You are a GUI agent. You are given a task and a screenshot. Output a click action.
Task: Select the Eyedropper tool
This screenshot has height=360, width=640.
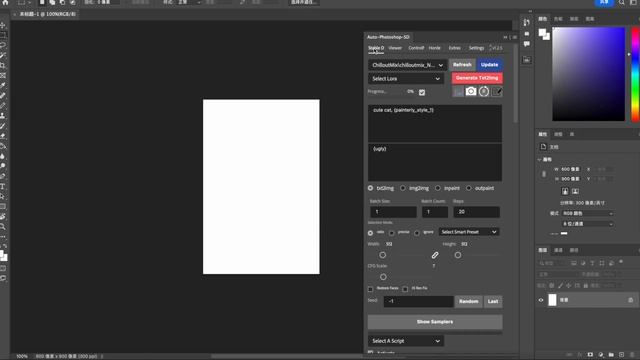click(x=3, y=85)
